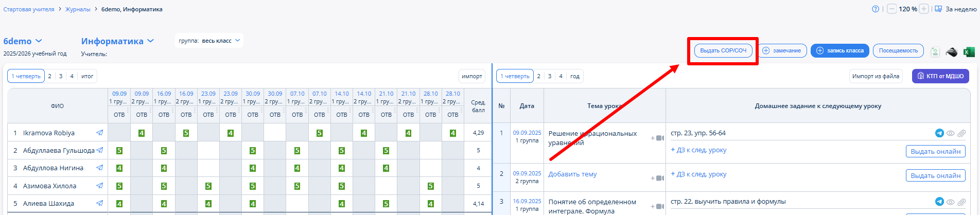Click the Telegram icon for lesson 1 homework
Screen dimensions: 980x215
tap(939, 133)
